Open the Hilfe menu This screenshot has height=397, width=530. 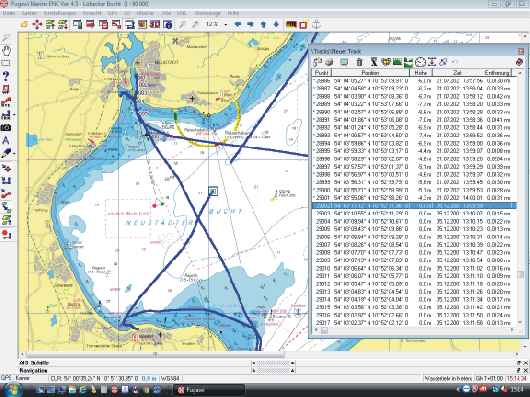pyautogui.click(x=233, y=13)
